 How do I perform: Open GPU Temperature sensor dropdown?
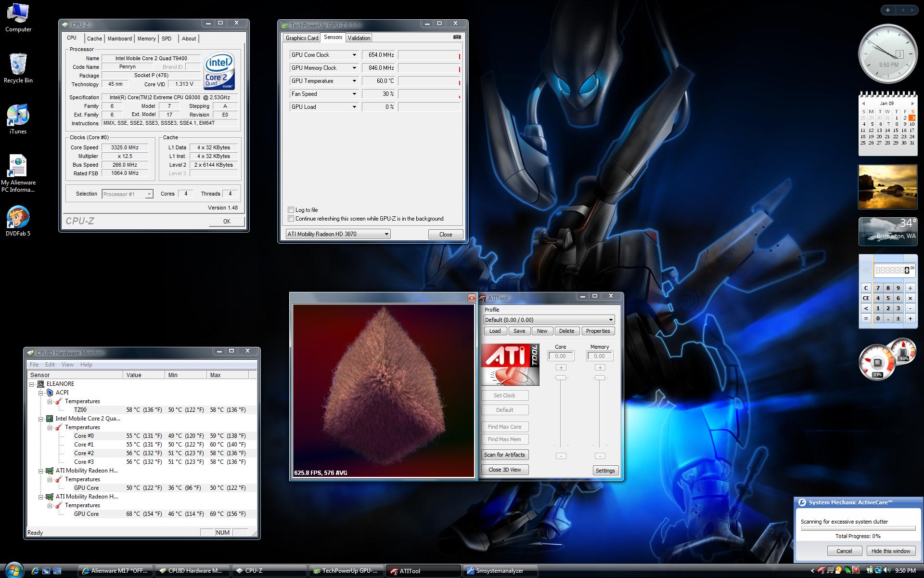coord(354,81)
